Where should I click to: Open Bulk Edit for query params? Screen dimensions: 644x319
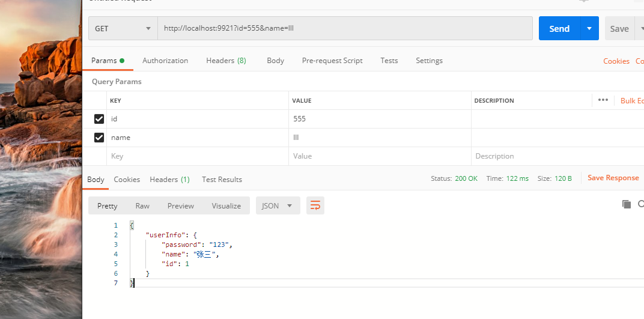632,100
